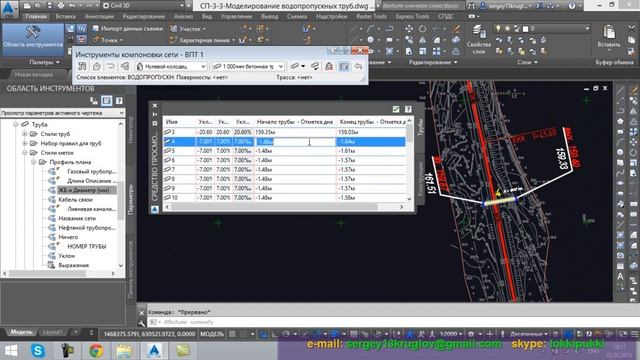640x360 pixels.
Task: Click green checkmark in pipe vista panel
Action: pyautogui.click(x=396, y=109)
